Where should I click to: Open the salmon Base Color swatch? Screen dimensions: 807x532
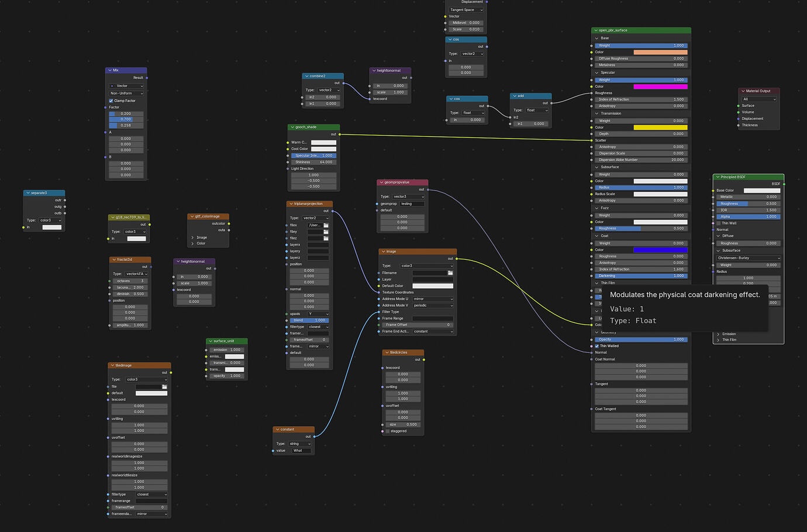click(661, 52)
